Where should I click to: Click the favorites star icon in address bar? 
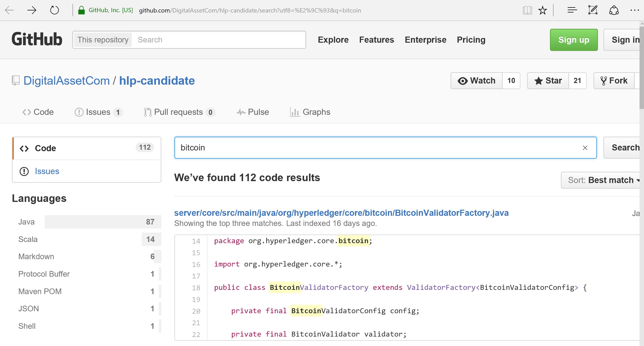click(542, 10)
